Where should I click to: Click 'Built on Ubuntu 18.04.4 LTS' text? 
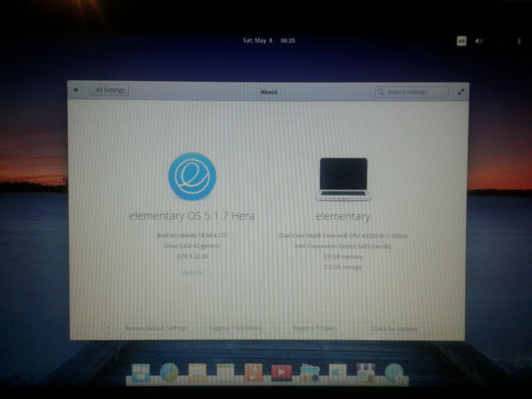192,235
